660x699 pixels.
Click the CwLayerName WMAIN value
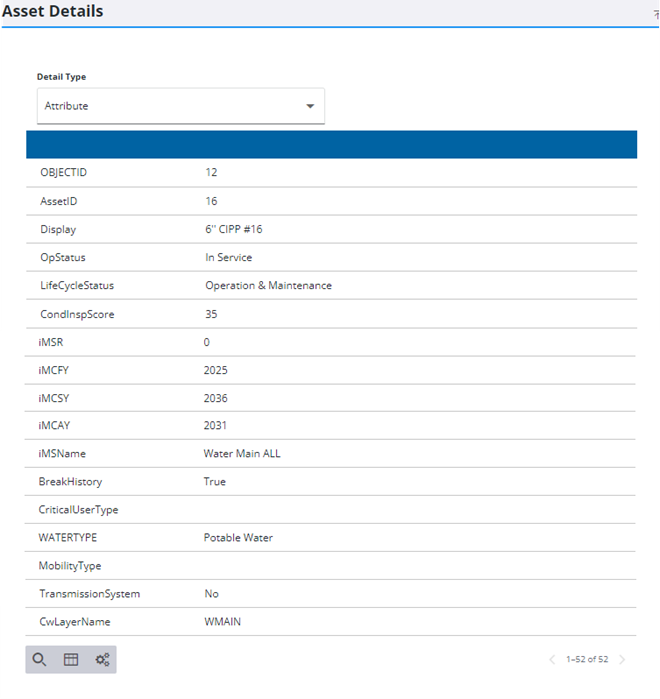tap(222, 621)
